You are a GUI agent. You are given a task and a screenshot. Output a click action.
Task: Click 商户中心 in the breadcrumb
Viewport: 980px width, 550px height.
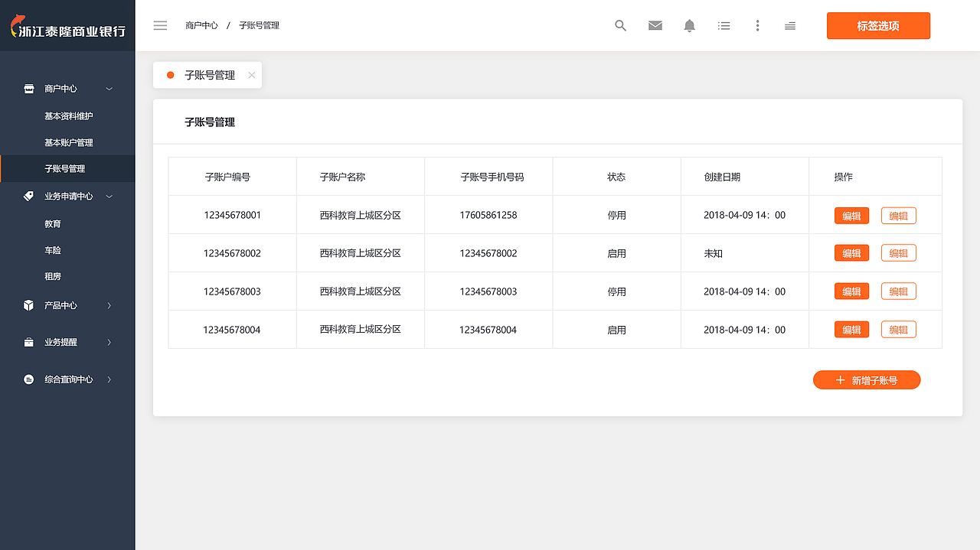201,25
